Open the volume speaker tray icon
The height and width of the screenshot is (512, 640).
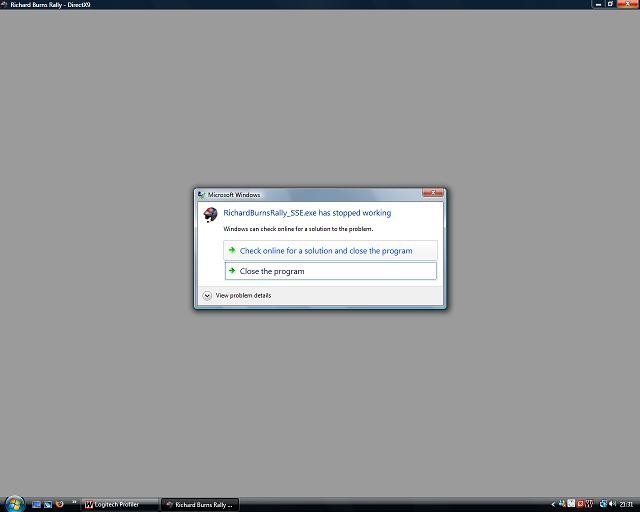(612, 504)
